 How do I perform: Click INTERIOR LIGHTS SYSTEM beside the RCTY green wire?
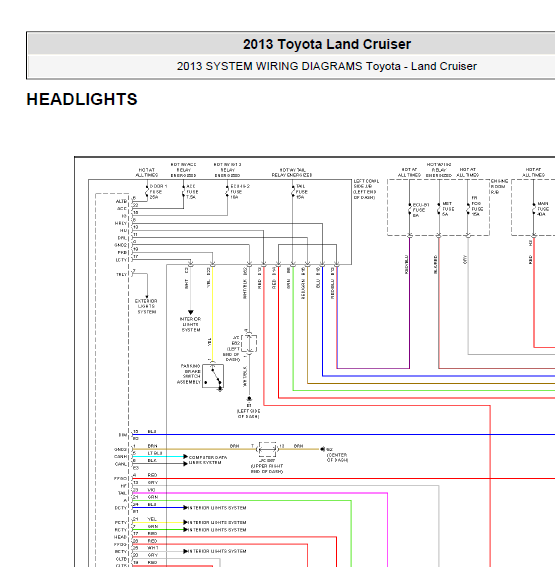click(x=217, y=529)
